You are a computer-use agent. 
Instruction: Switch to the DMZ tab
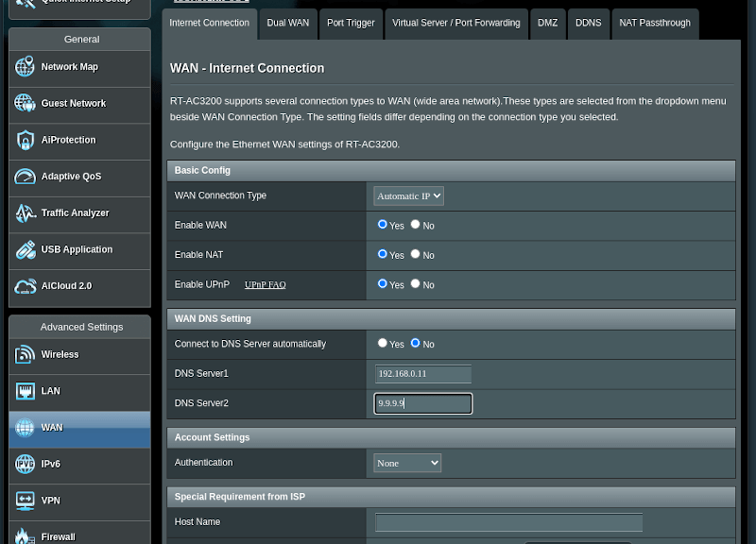[548, 23]
